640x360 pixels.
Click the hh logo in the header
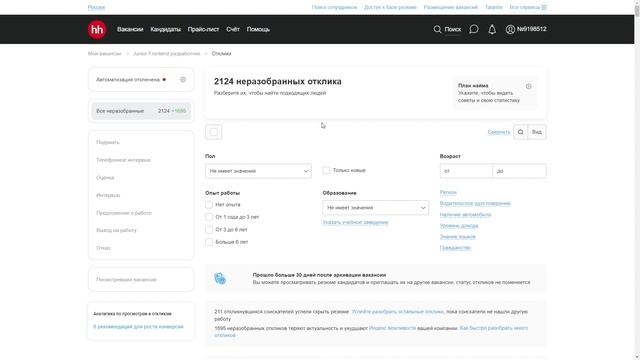coord(97,29)
